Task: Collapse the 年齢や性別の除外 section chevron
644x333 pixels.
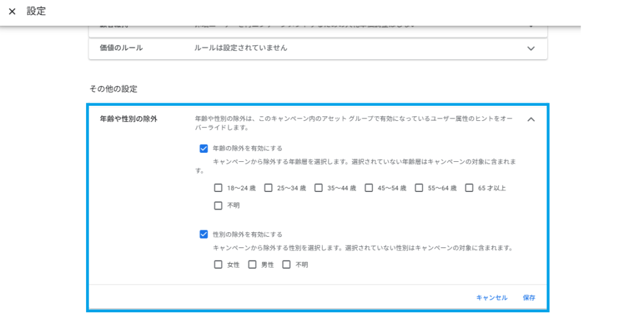Action: [531, 119]
